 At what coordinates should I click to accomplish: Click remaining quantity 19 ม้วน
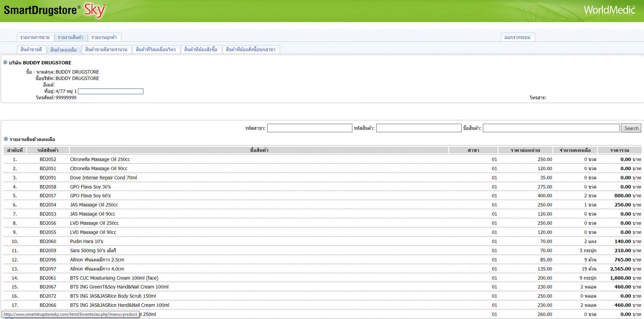click(x=589, y=269)
